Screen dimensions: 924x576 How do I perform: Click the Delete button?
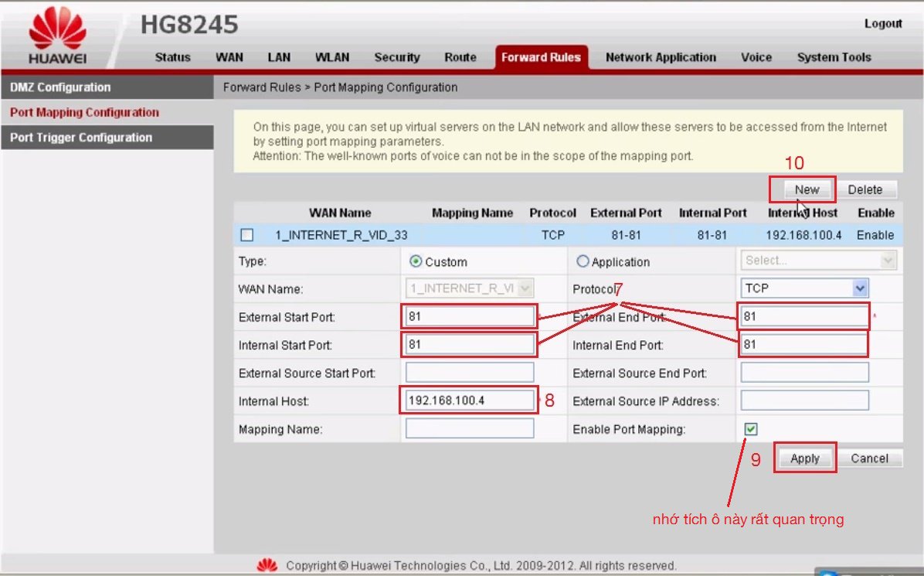click(x=865, y=190)
